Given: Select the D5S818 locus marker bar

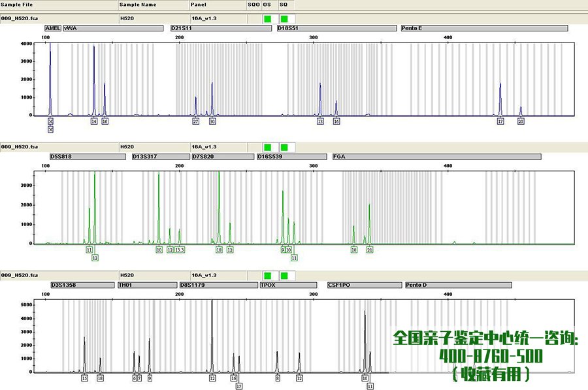Looking at the screenshot, I should coord(88,156).
